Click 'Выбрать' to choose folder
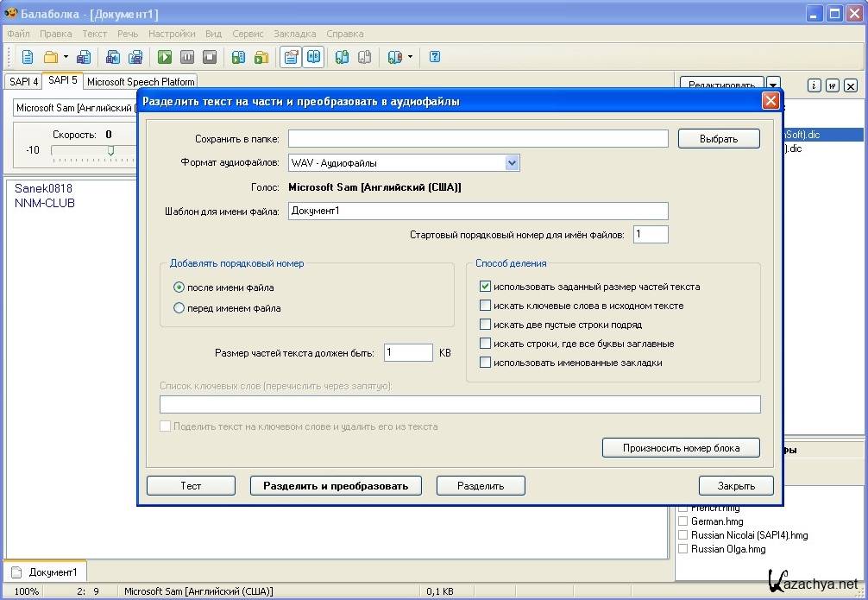This screenshot has height=600, width=868. 718,138
